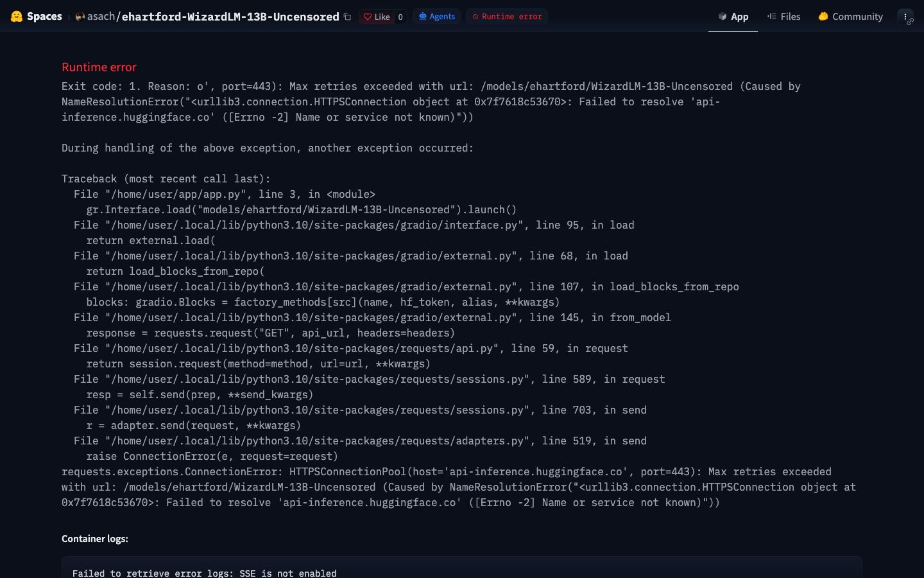The width and height of the screenshot is (924, 578).
Task: Switch to the Files tab
Action: pyautogui.click(x=783, y=17)
